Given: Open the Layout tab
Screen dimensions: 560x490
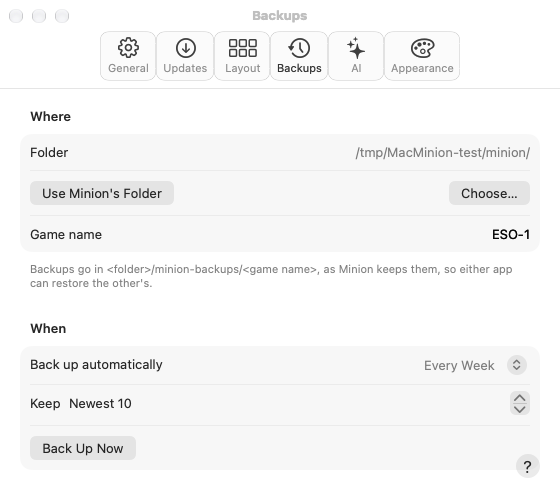Looking at the screenshot, I should (x=242, y=56).
